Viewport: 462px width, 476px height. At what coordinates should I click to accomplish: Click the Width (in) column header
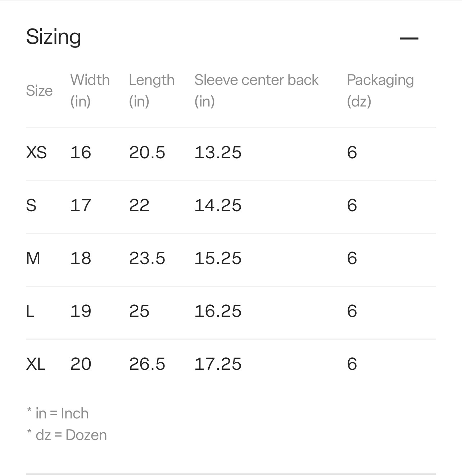[90, 90]
